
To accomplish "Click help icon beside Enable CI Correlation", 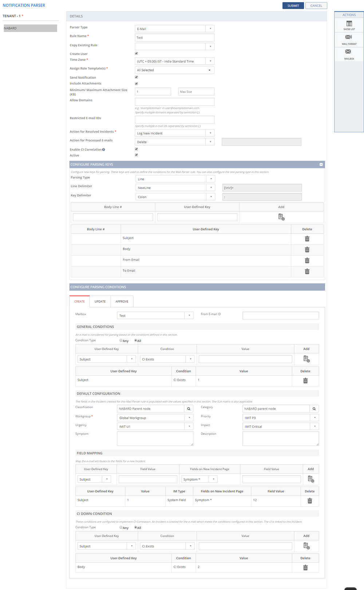I will pos(104,150).
